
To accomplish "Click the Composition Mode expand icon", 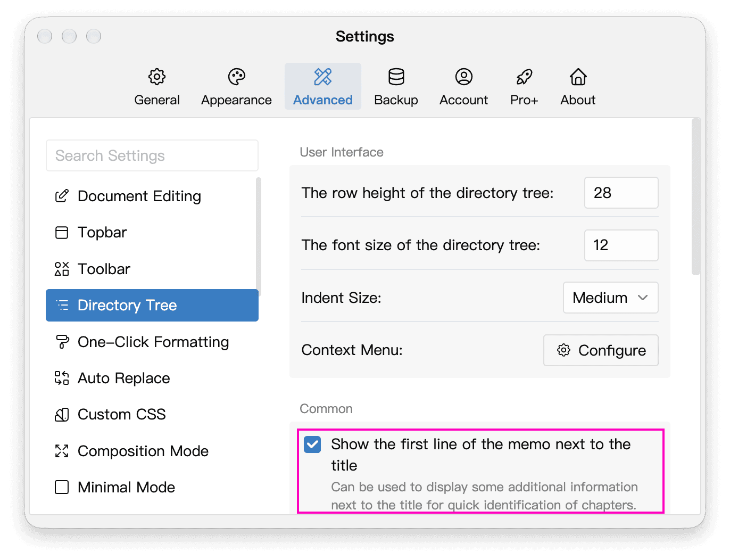I will pos(62,451).
